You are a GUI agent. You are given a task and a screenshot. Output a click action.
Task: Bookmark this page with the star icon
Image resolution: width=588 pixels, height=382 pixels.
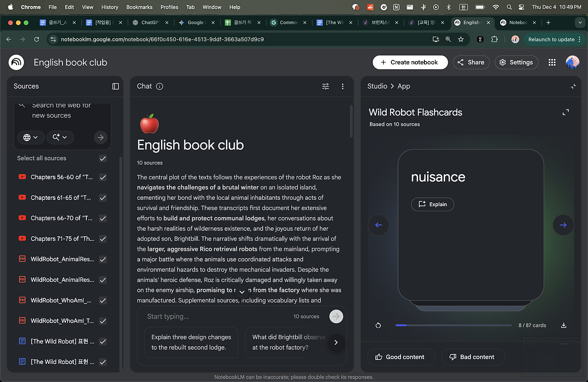461,40
